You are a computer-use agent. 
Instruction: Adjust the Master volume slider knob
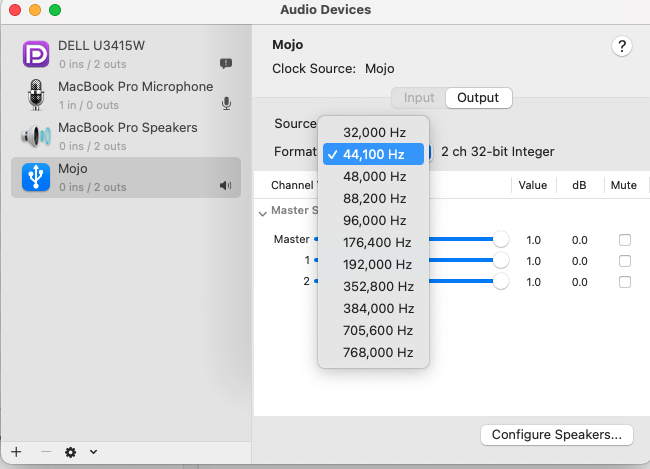(501, 239)
